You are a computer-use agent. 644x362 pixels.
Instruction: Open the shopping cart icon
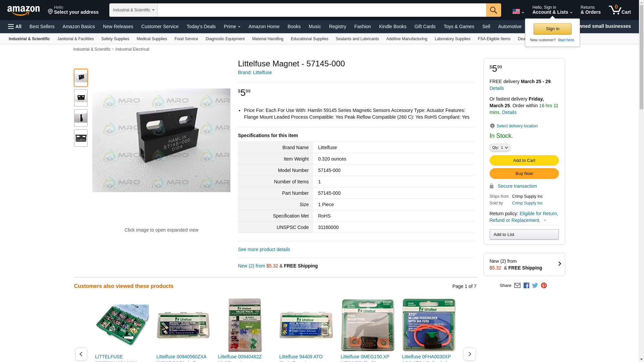(x=620, y=10)
